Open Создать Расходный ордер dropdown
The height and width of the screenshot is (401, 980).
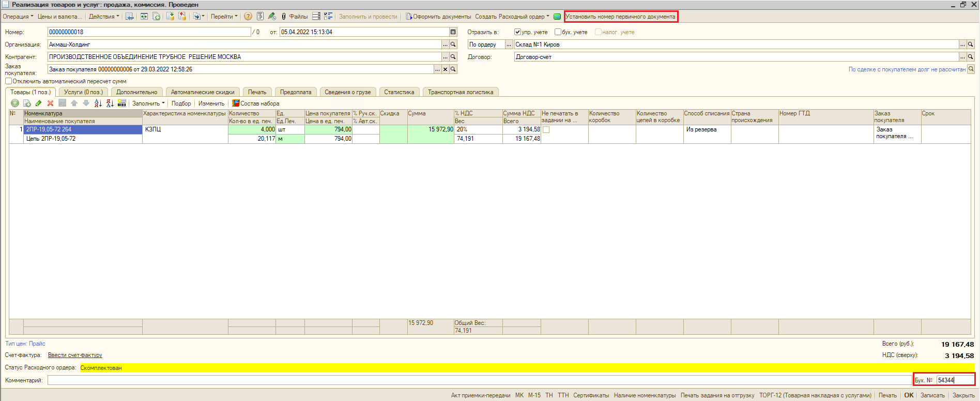pos(512,17)
